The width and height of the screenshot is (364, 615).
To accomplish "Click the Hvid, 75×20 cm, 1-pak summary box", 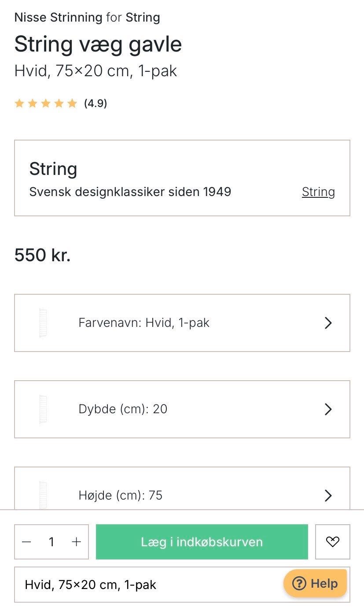I will coord(145,585).
